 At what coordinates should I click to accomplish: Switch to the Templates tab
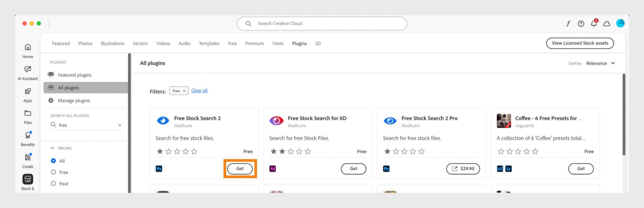coord(209,44)
